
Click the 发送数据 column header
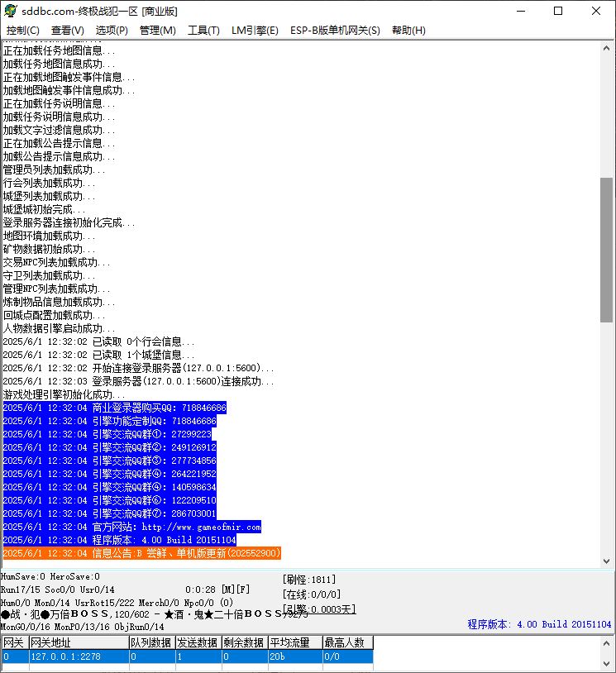[198, 642]
